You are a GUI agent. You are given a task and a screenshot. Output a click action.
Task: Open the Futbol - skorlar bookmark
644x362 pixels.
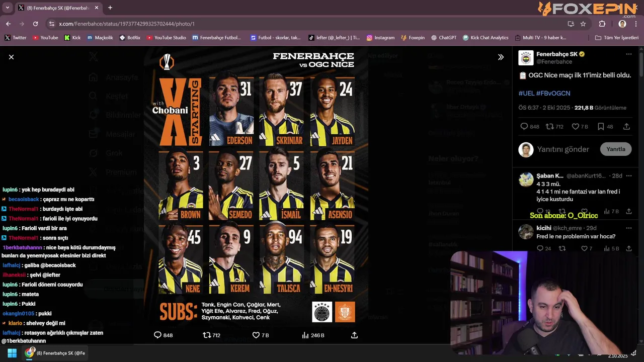pos(275,38)
